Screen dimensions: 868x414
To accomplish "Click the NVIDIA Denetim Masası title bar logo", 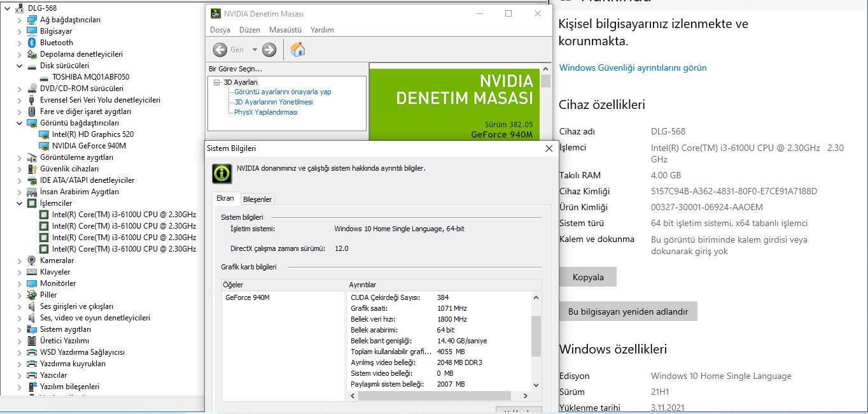I will click(216, 14).
